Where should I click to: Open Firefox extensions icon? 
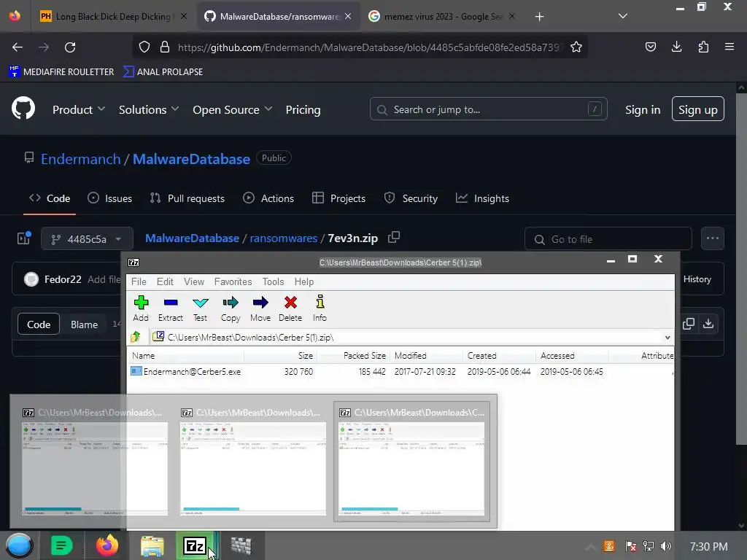coord(703,47)
